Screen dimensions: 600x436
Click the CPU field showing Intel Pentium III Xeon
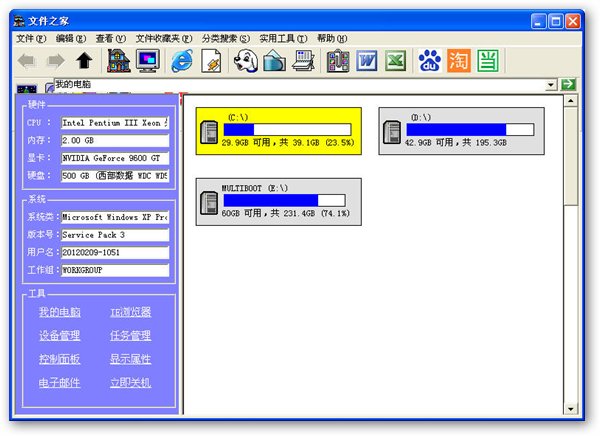[115, 123]
